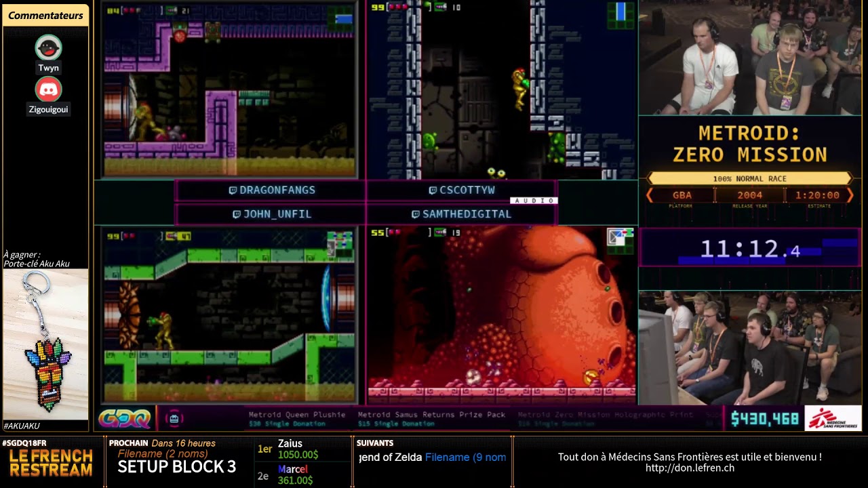This screenshot has height=488, width=868.
Task: Click the AUDIO indicator label
Action: pyautogui.click(x=534, y=201)
